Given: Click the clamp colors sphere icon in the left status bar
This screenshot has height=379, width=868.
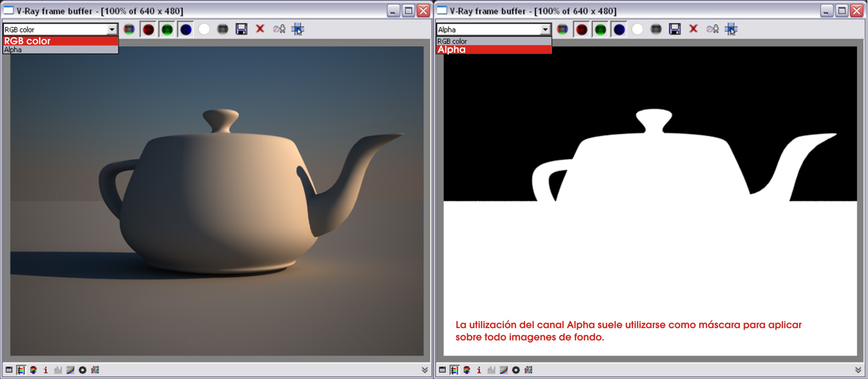Looking at the screenshot, I should click(33, 370).
